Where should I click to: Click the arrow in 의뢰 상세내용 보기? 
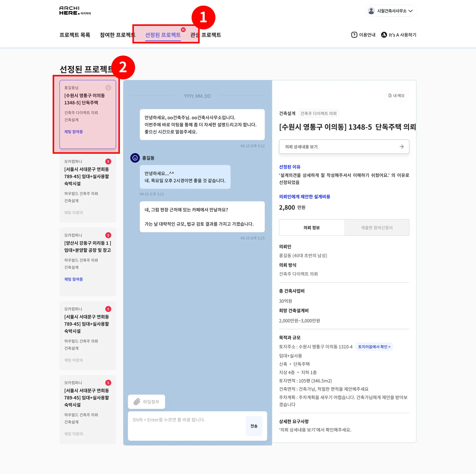(x=402, y=147)
